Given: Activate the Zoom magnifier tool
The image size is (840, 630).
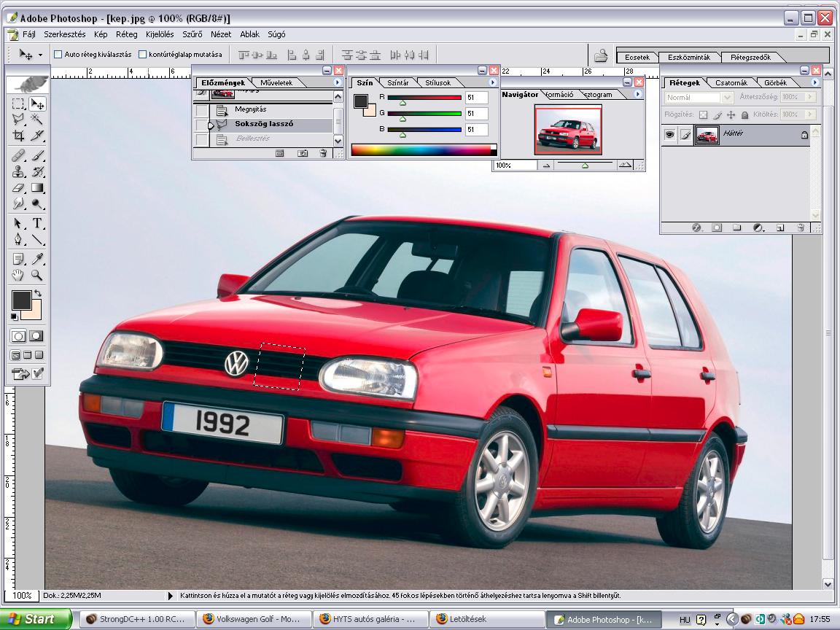Looking at the screenshot, I should 37,276.
